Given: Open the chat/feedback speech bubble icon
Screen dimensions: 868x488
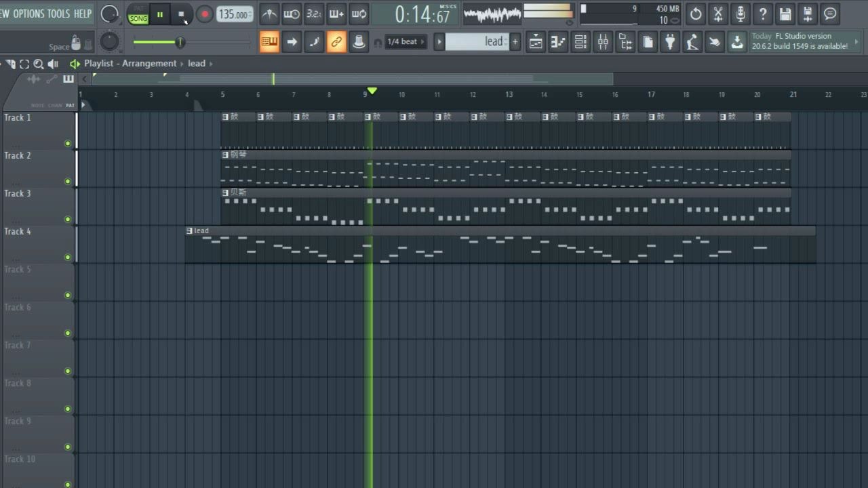Looking at the screenshot, I should pyautogui.click(x=830, y=14).
